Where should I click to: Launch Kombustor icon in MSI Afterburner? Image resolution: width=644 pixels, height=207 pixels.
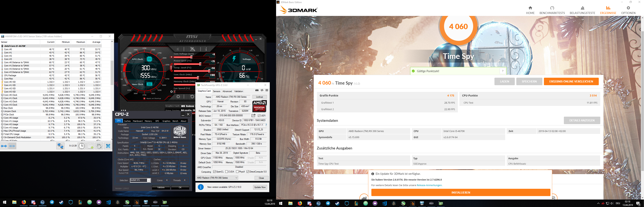click(x=192, y=49)
